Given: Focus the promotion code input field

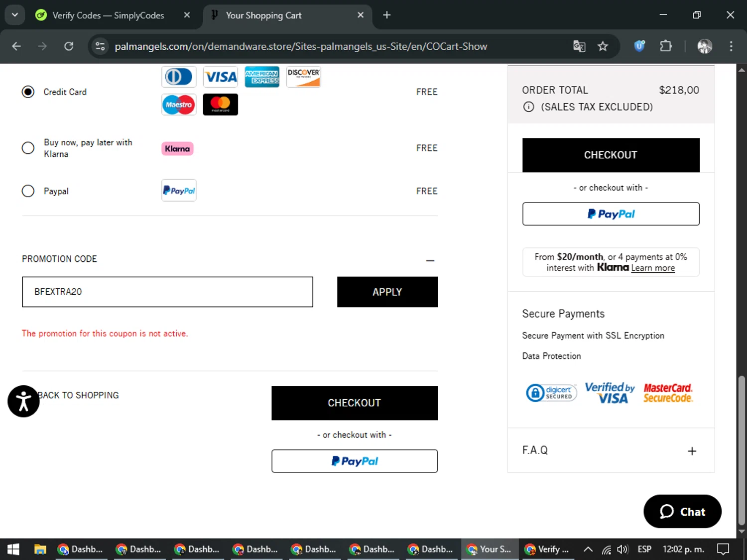Looking at the screenshot, I should tap(167, 292).
